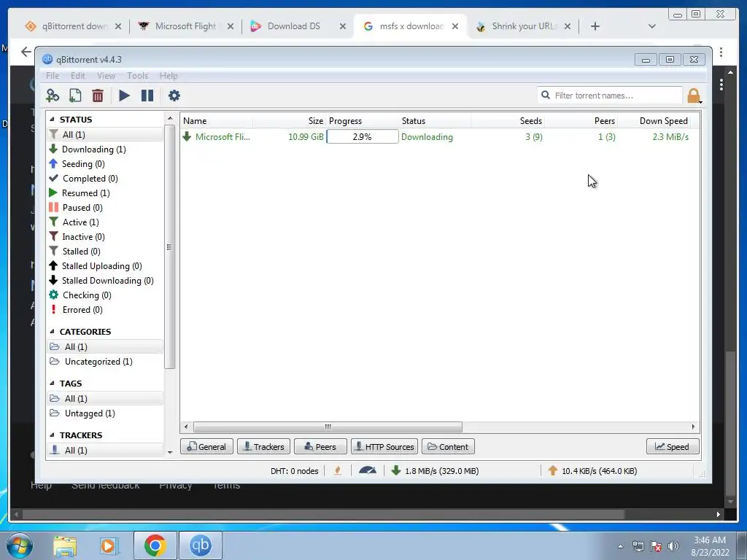This screenshot has height=560, width=747.
Task: Open the Tools menu
Action: pyautogui.click(x=137, y=76)
